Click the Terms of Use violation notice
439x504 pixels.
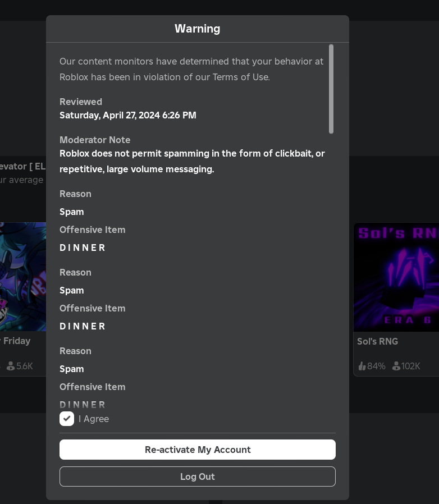click(191, 69)
